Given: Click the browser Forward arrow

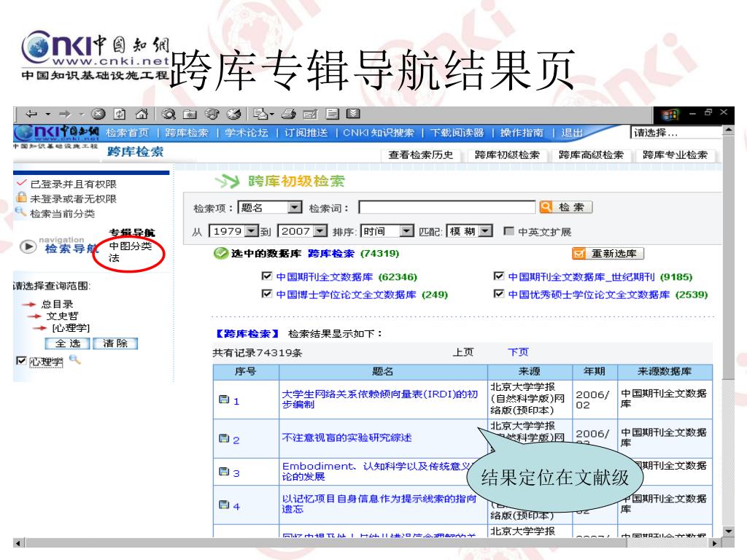Looking at the screenshot, I should (65, 114).
